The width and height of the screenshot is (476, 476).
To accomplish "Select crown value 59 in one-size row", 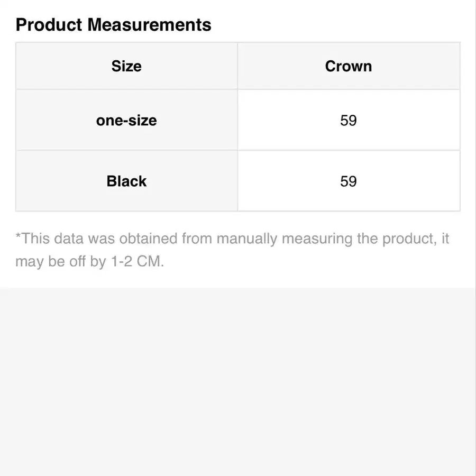I will 348,120.
